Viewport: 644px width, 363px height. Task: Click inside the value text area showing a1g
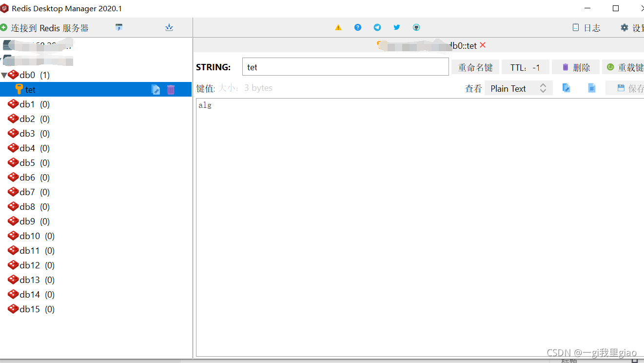point(420,227)
